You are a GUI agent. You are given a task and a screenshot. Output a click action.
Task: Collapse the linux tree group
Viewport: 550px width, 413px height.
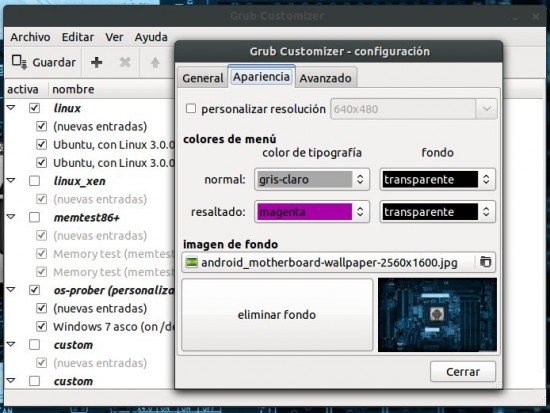tap(11, 108)
